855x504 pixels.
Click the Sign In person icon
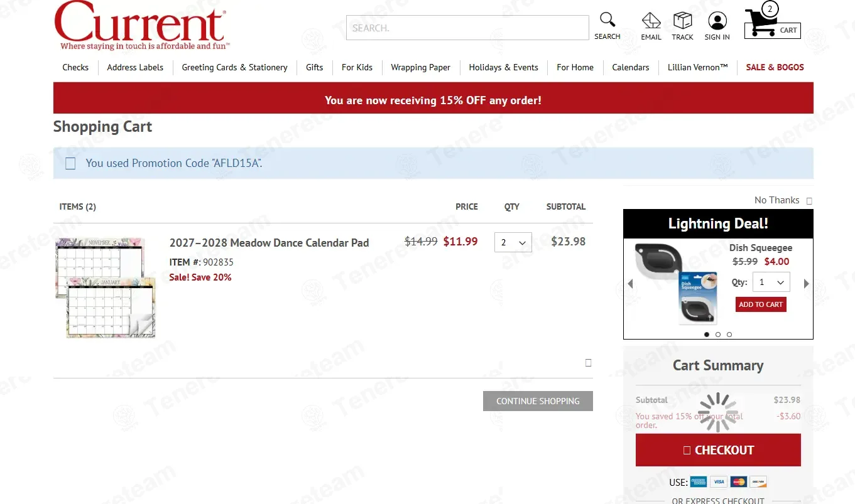coord(717,21)
